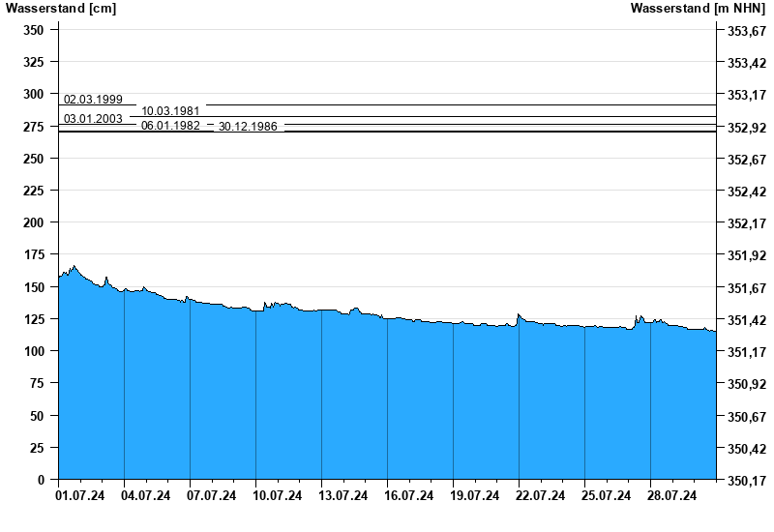
Task: Click the 01.07.24 date on x-axis
Action: click(x=80, y=496)
